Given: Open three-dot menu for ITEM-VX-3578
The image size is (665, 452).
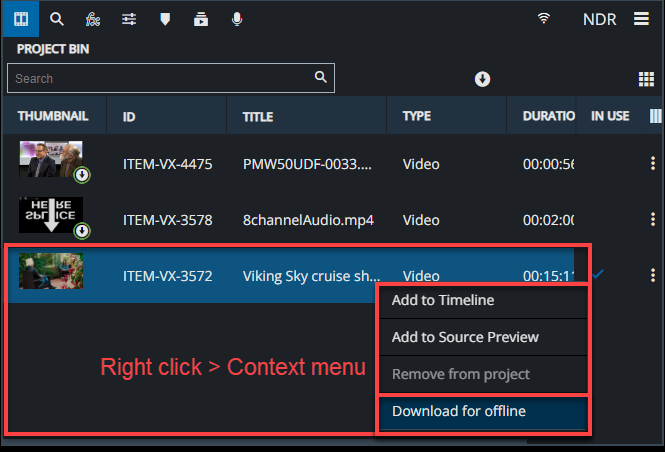Looking at the screenshot, I should coord(653,220).
